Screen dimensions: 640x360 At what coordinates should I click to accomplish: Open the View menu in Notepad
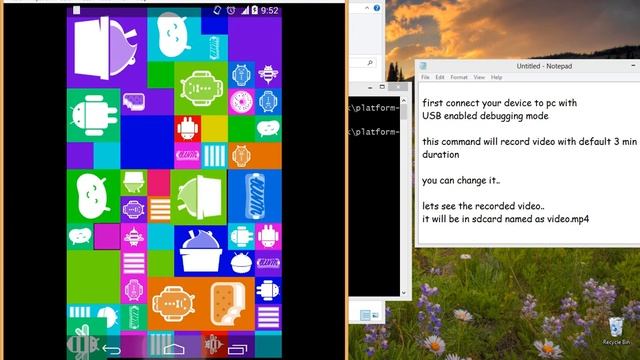[x=479, y=77]
